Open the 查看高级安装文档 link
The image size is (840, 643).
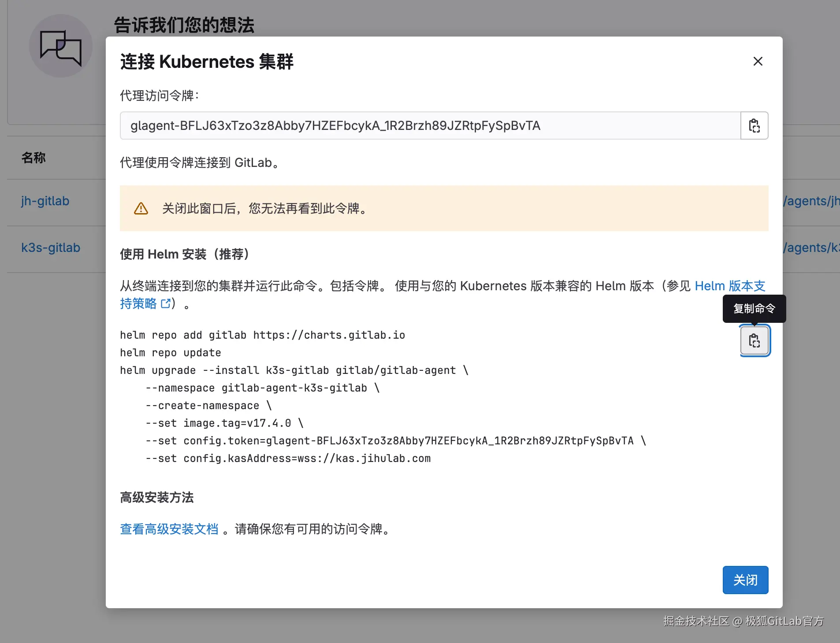click(169, 529)
